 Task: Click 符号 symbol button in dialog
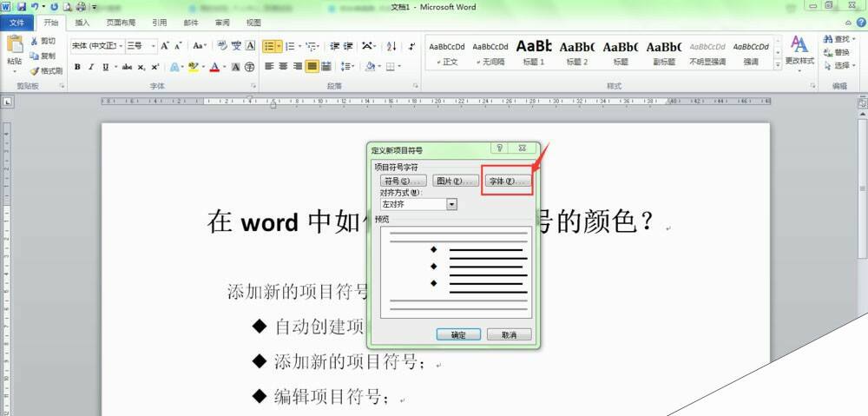click(x=404, y=182)
